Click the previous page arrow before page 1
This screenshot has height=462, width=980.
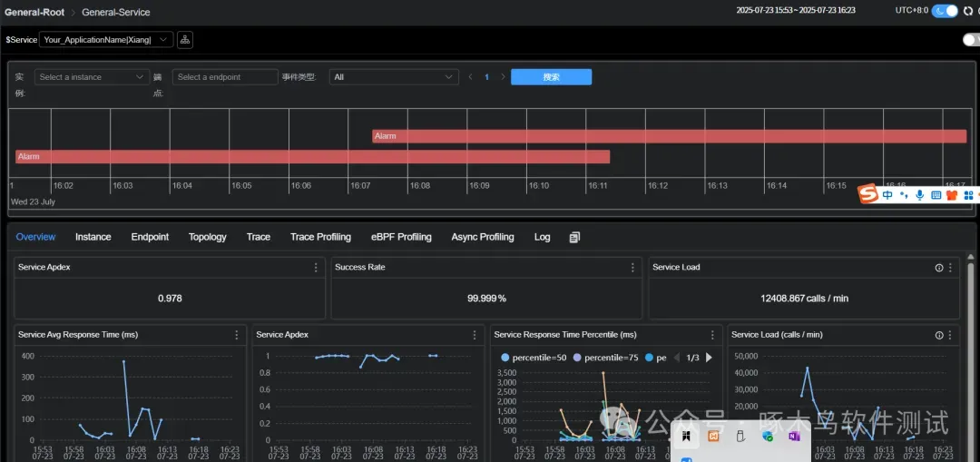(471, 77)
